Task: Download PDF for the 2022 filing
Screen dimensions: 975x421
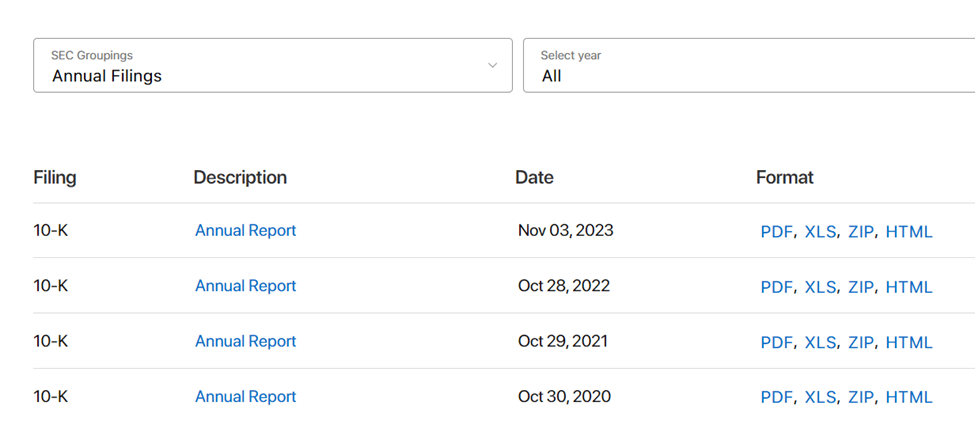Action: (x=776, y=287)
